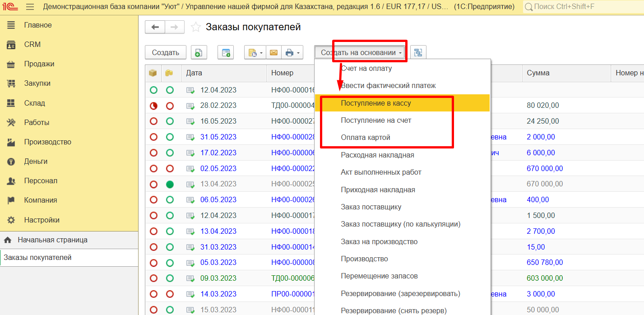Click payment status circle for 13.04.2023 row НФ00-000025
Screen dimensions: 644x315
(x=170, y=184)
